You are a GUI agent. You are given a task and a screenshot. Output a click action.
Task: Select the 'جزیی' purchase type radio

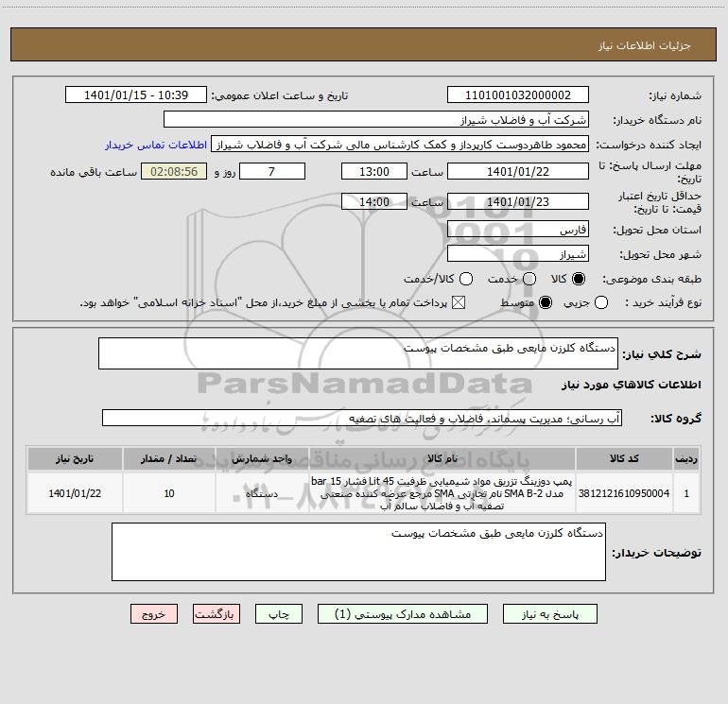tap(601, 302)
